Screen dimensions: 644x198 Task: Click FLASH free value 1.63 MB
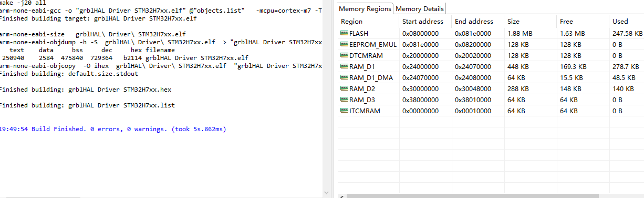573,33
